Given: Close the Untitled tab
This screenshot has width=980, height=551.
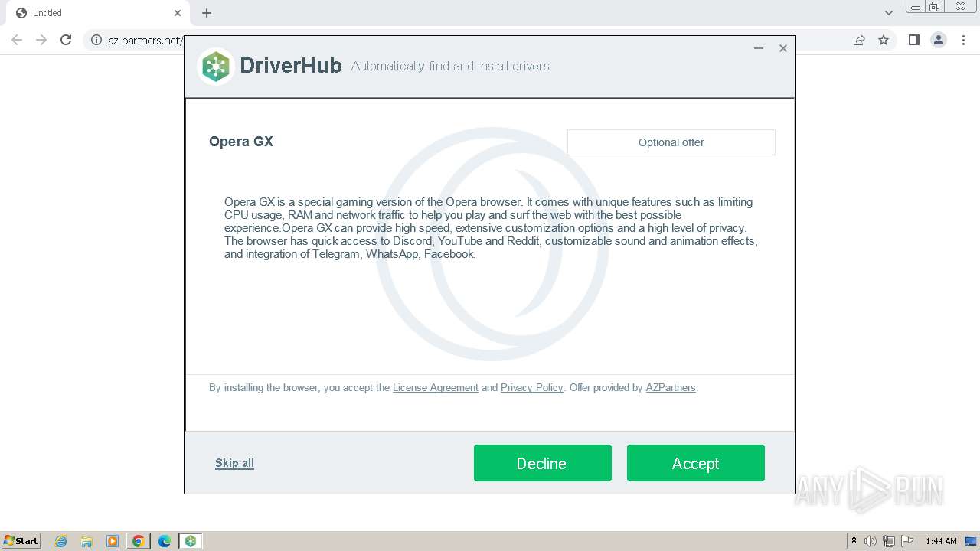Looking at the screenshot, I should coord(178,13).
